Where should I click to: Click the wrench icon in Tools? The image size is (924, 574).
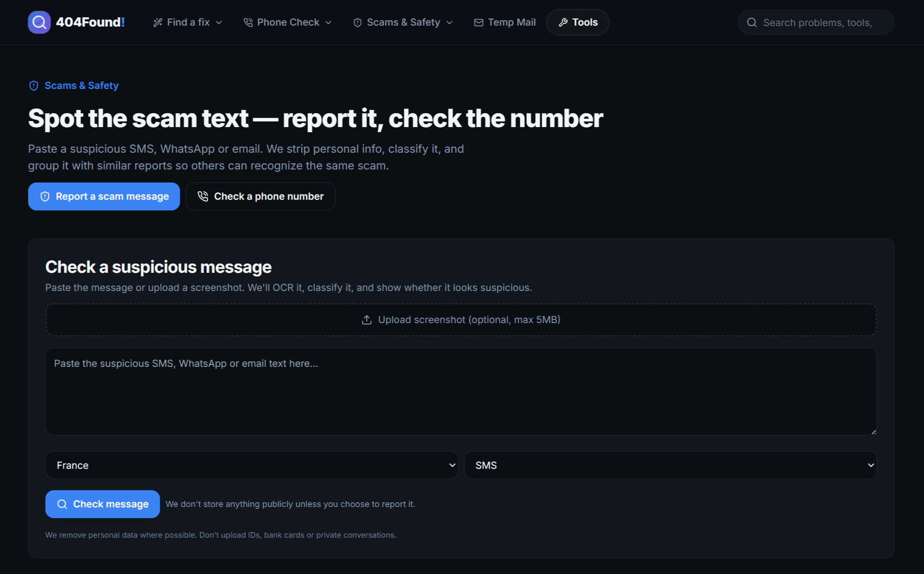coord(563,22)
